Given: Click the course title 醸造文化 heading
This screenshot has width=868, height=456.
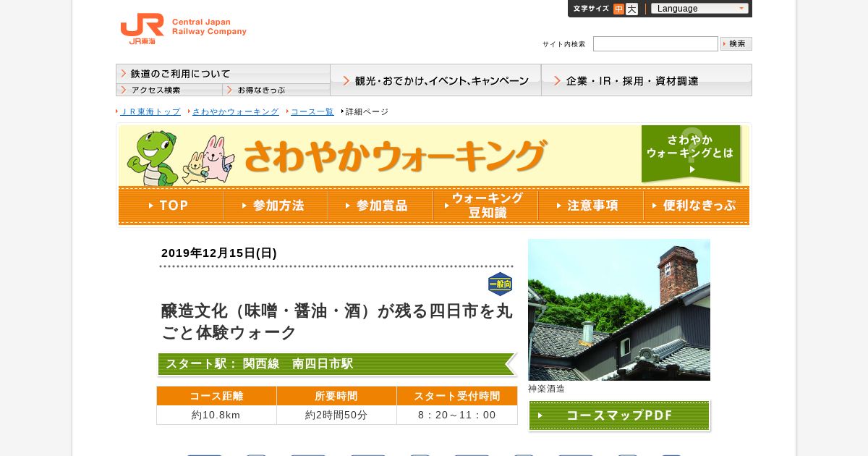Looking at the screenshot, I should (x=337, y=322).
